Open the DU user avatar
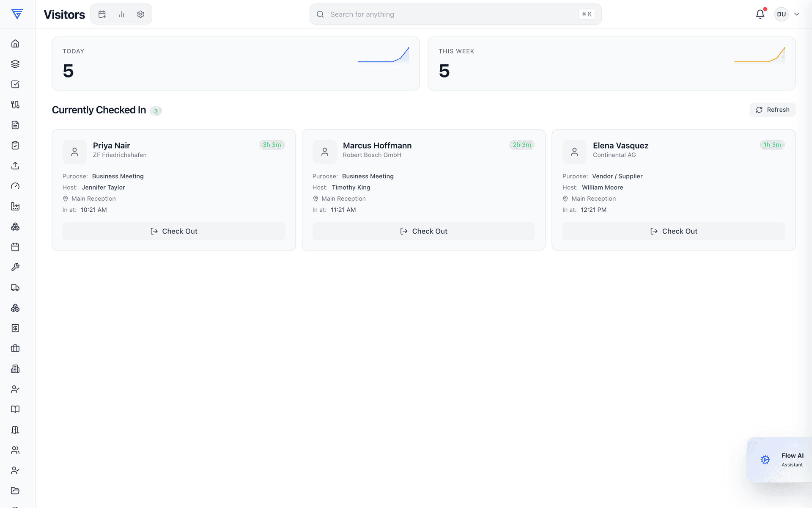This screenshot has height=508, width=812. tap(781, 14)
